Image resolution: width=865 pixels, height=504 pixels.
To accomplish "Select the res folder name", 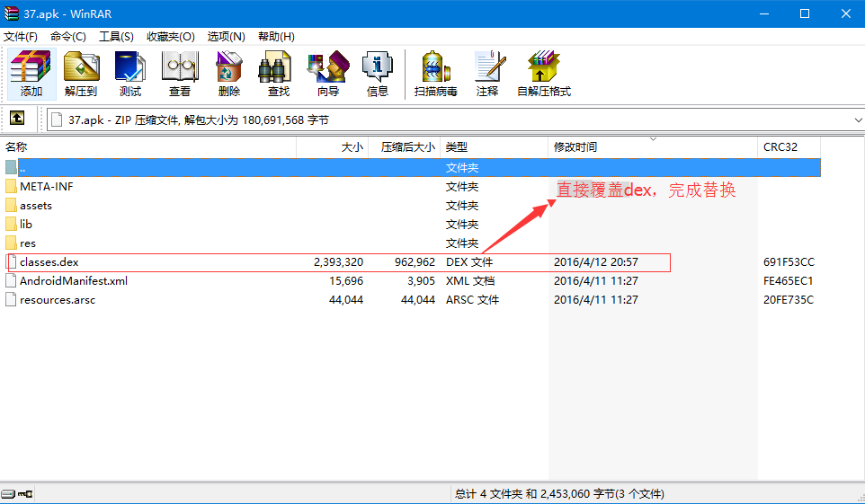I will click(28, 243).
